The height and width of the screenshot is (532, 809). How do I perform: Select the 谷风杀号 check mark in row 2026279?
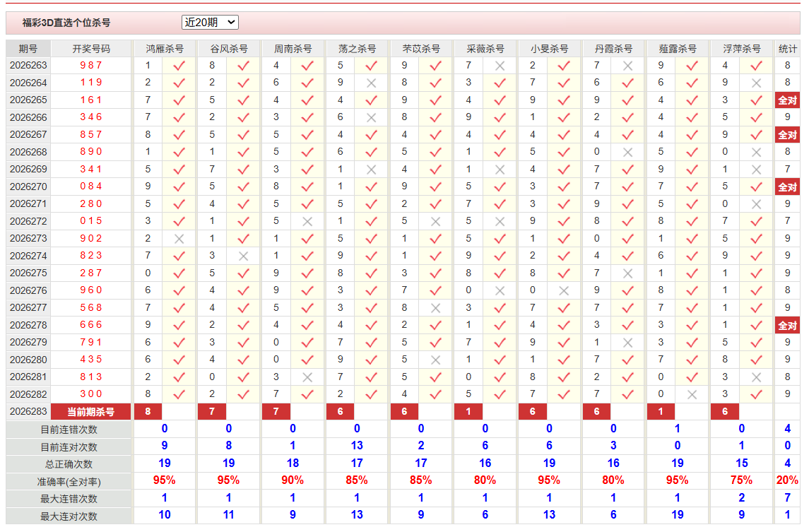coord(243,343)
